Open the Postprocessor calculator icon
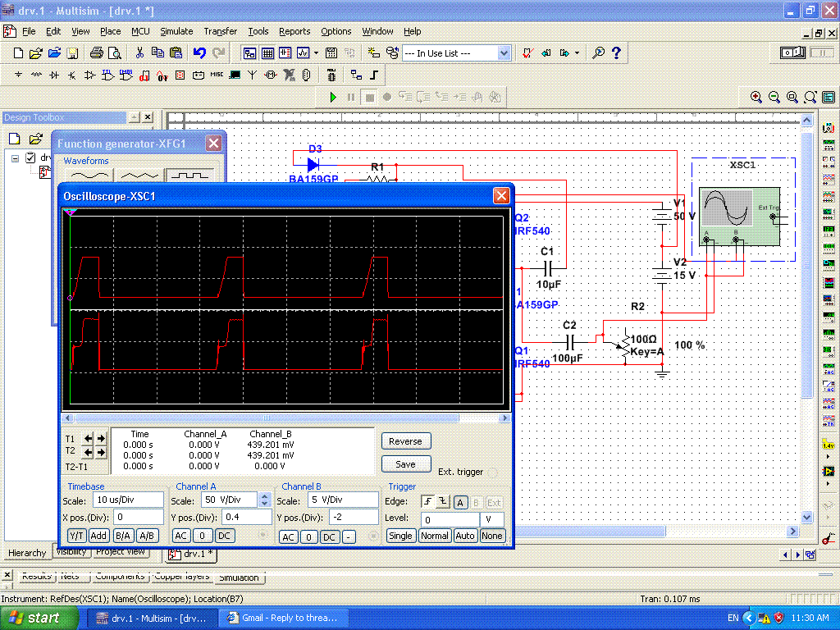 click(331, 53)
